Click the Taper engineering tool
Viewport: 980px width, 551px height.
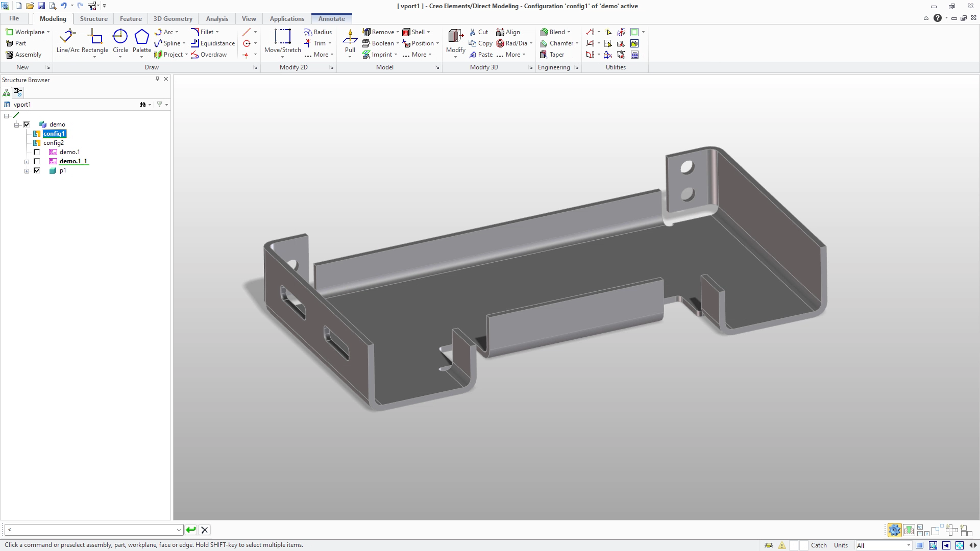click(552, 55)
